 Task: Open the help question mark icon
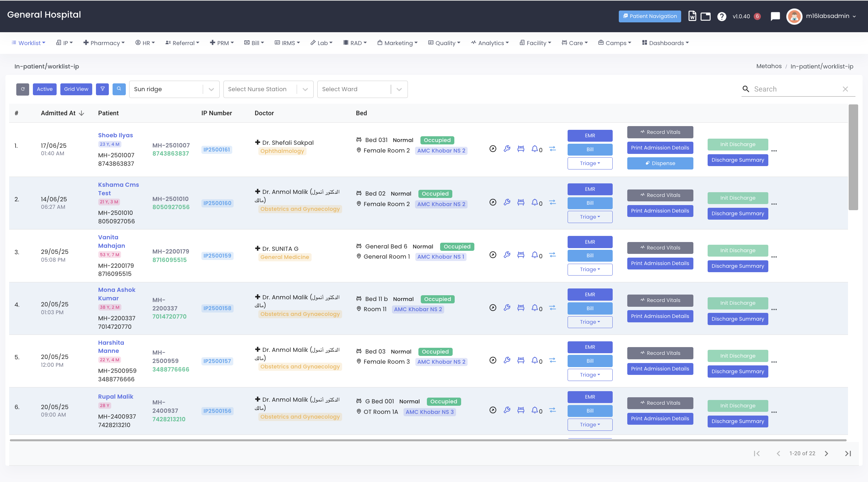(722, 16)
